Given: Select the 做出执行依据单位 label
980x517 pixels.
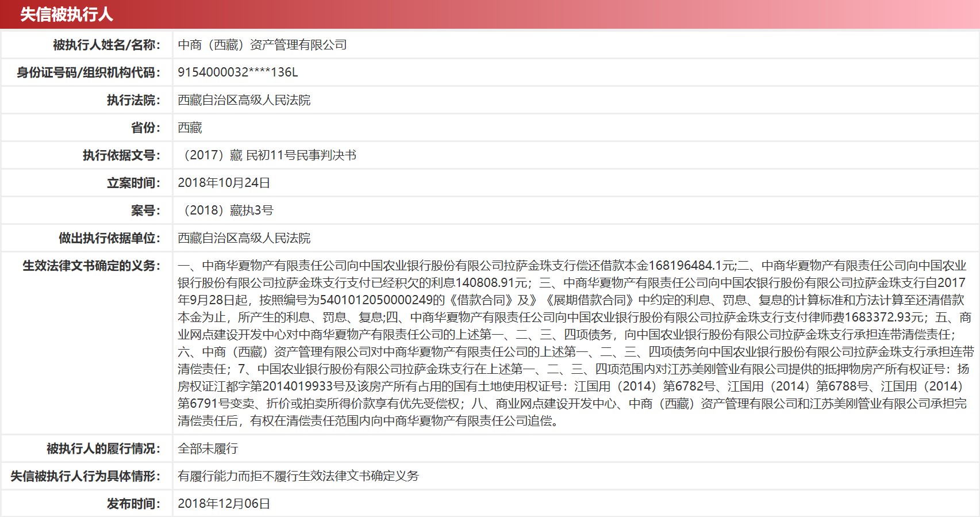Looking at the screenshot, I should click(x=110, y=238).
